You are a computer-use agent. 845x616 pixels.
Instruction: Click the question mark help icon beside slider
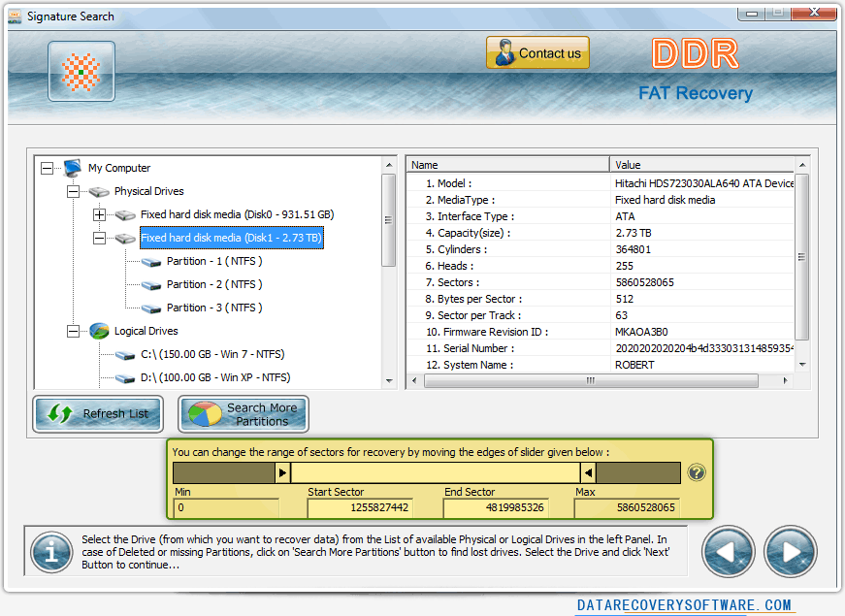click(x=696, y=472)
